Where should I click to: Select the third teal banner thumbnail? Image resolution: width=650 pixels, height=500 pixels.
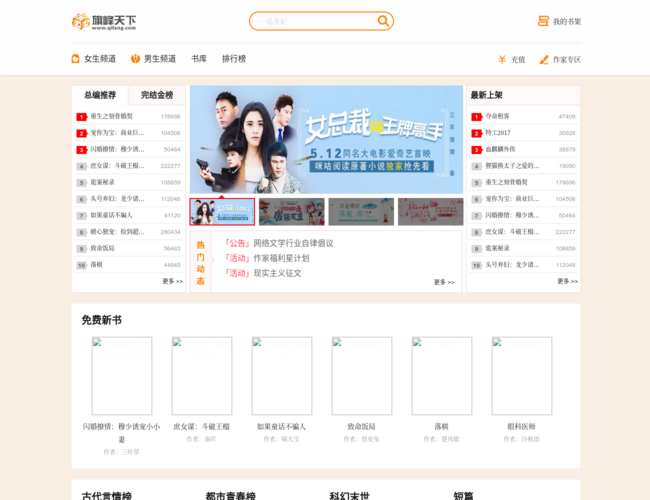(361, 212)
